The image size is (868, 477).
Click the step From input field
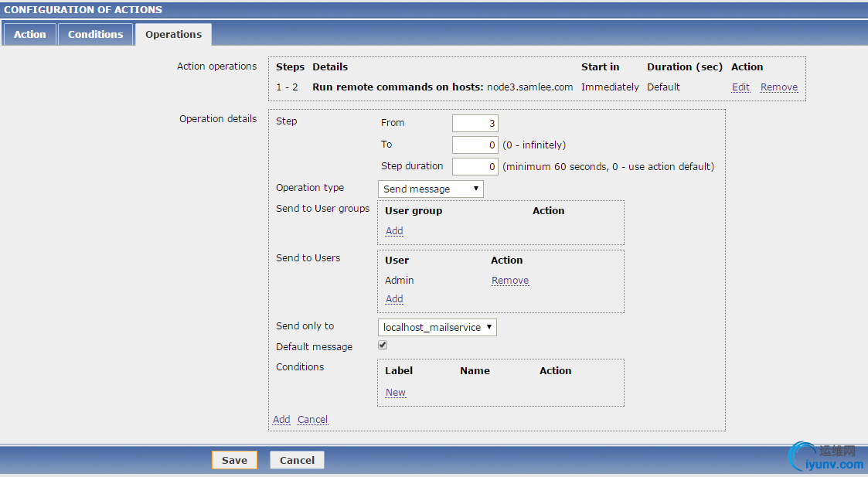tap(475, 124)
